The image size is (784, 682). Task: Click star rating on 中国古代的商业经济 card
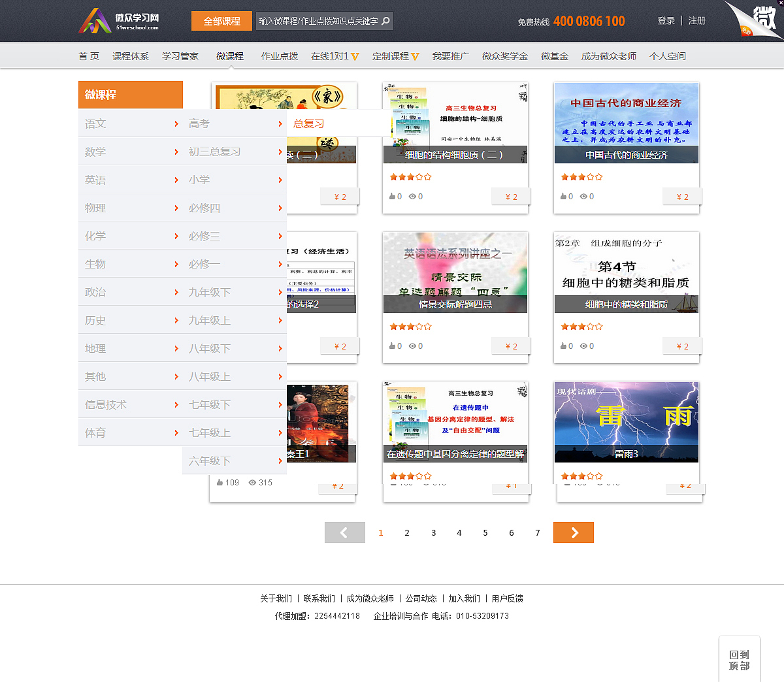click(x=582, y=177)
